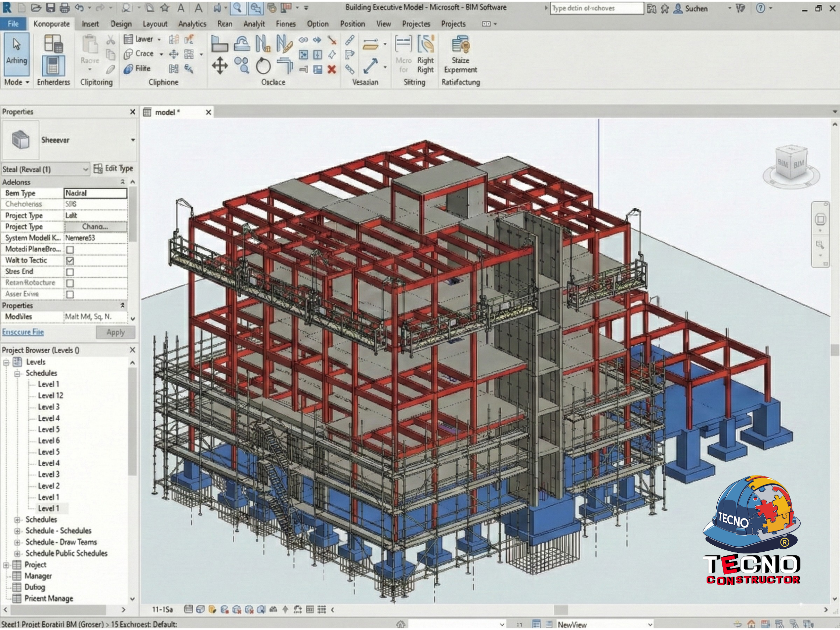840x630 pixels.
Task: Click the Save disk icon in toolbar
Action: [50, 8]
